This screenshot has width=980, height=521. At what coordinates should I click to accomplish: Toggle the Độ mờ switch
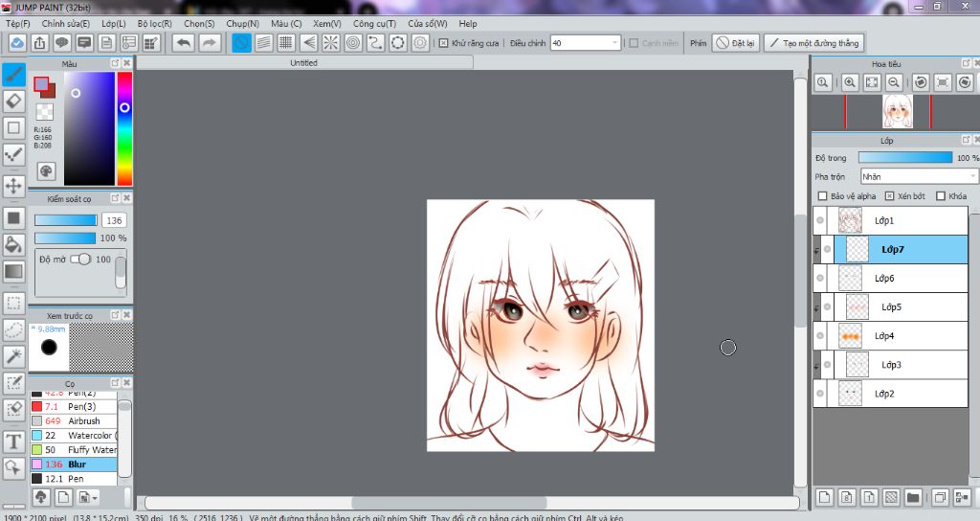[80, 259]
